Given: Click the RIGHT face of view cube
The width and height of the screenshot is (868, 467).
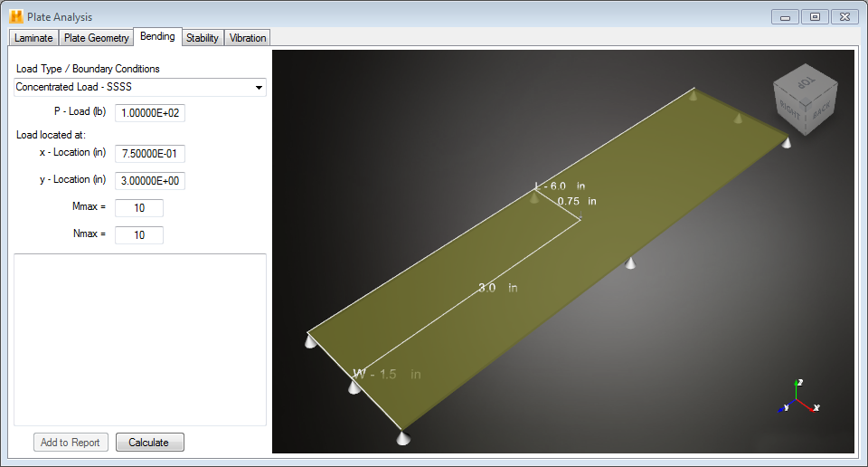Looking at the screenshot, I should pyautogui.click(x=790, y=110).
